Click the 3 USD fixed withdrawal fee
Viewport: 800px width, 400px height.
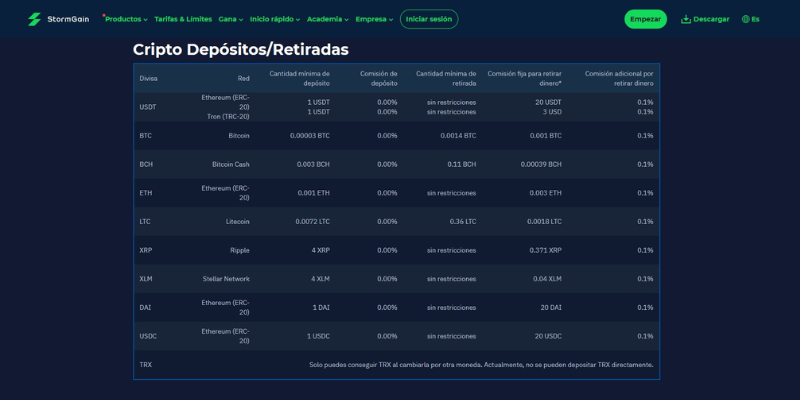(552, 112)
